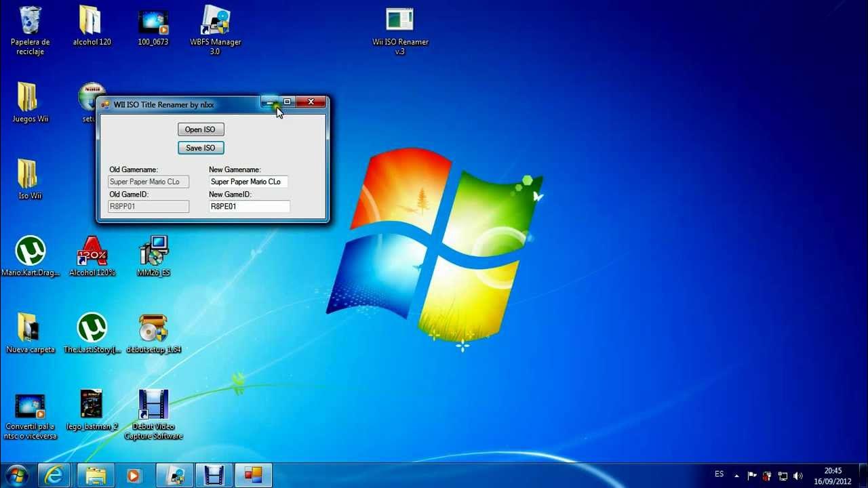Click the Windows Start orb
The height and width of the screenshot is (488, 868).
tap(16, 476)
